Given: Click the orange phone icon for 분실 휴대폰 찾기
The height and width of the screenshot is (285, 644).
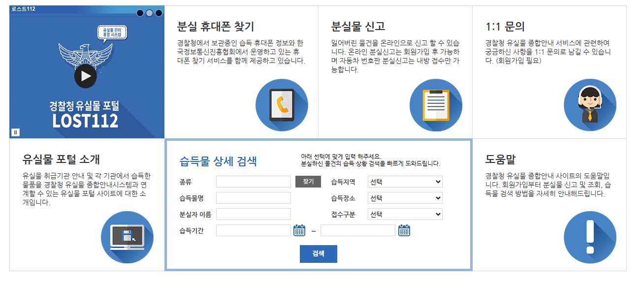Looking at the screenshot, I should (281, 105).
